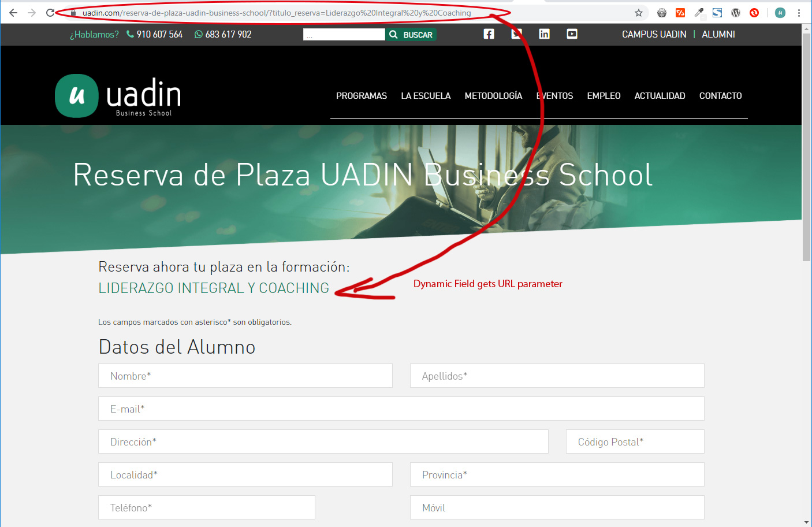Open the METODOLOGÍA menu
The height and width of the screenshot is (527, 812).
pos(494,96)
